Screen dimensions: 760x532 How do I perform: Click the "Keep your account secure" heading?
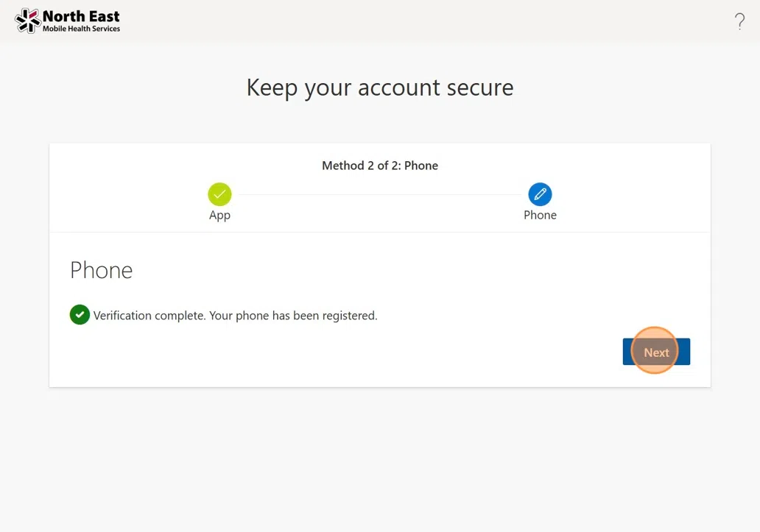click(380, 88)
